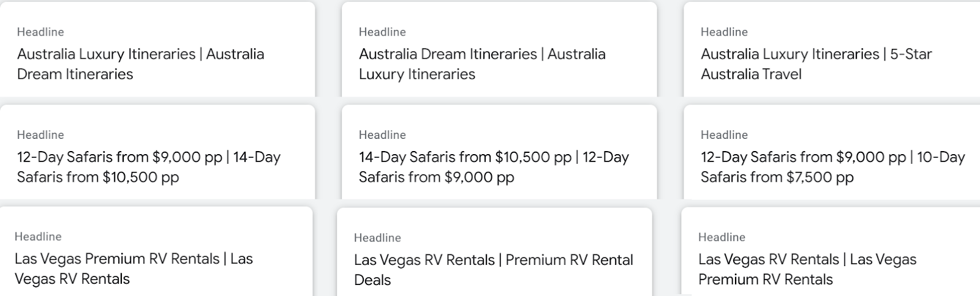Image resolution: width=980 pixels, height=296 pixels.
Task: Choose headline ending '10-Day Safaris from $7,500 pp'
Action: pos(832,166)
